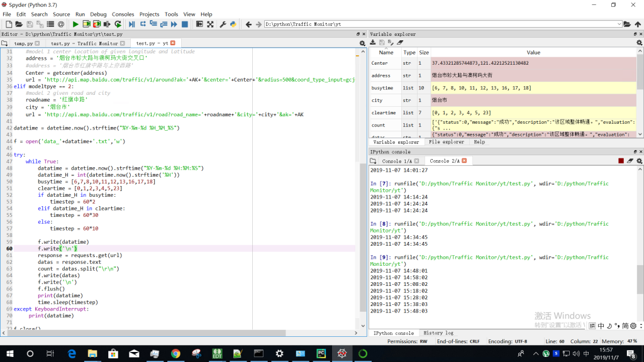Open the editor pane options gear menu
The image size is (644, 362).
[362, 43]
